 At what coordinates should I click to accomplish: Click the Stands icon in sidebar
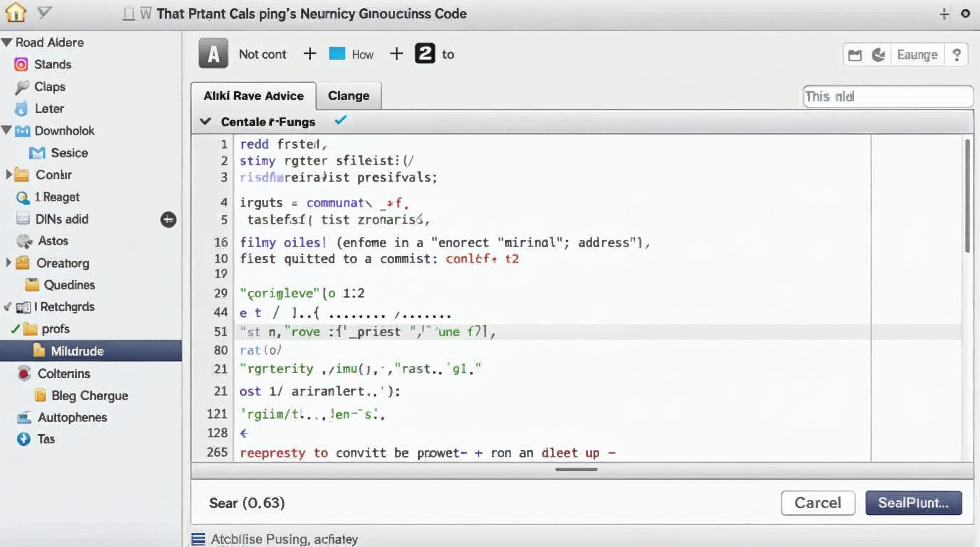click(21, 64)
